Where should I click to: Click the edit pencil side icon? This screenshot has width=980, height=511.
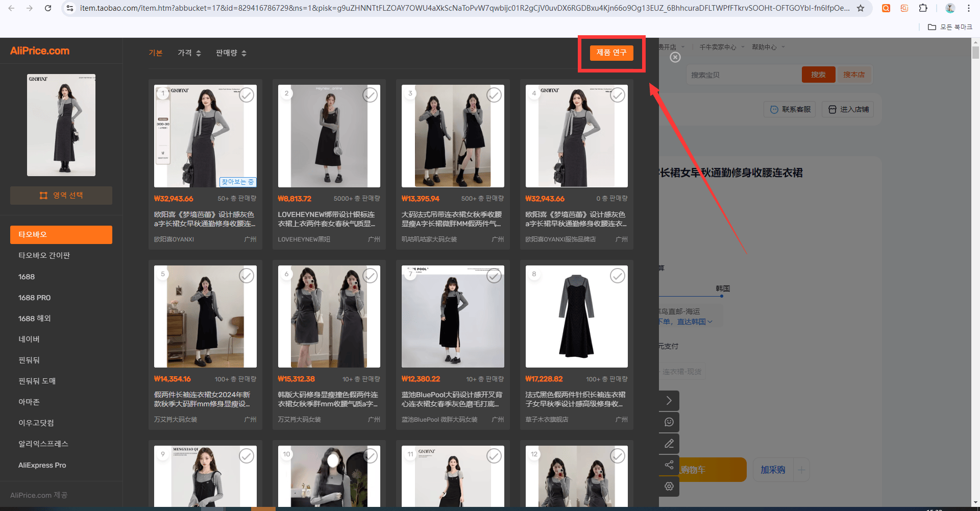tap(669, 444)
